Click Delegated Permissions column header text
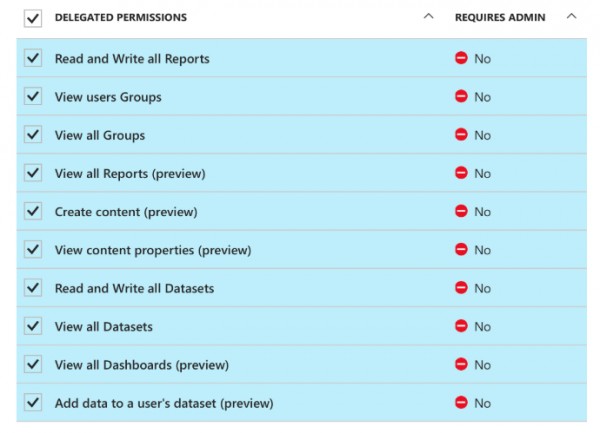The width and height of the screenshot is (600, 433). 121,18
